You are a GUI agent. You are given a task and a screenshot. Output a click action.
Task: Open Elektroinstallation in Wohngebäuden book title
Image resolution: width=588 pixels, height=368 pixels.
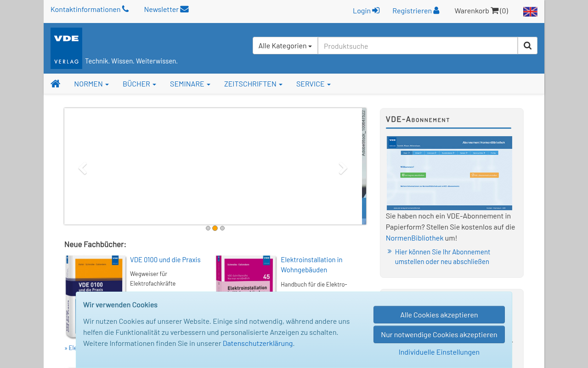pos(311,264)
